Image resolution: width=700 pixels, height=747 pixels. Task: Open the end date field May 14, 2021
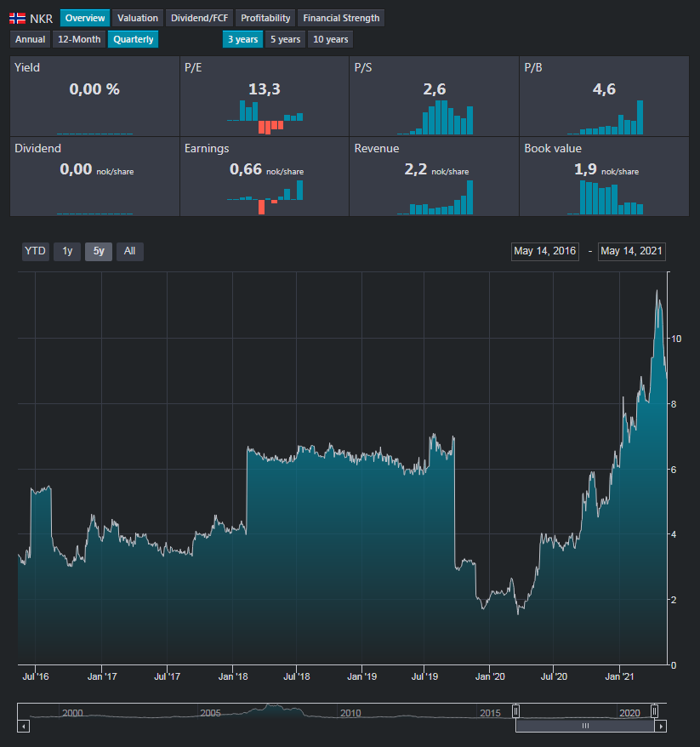[632, 251]
